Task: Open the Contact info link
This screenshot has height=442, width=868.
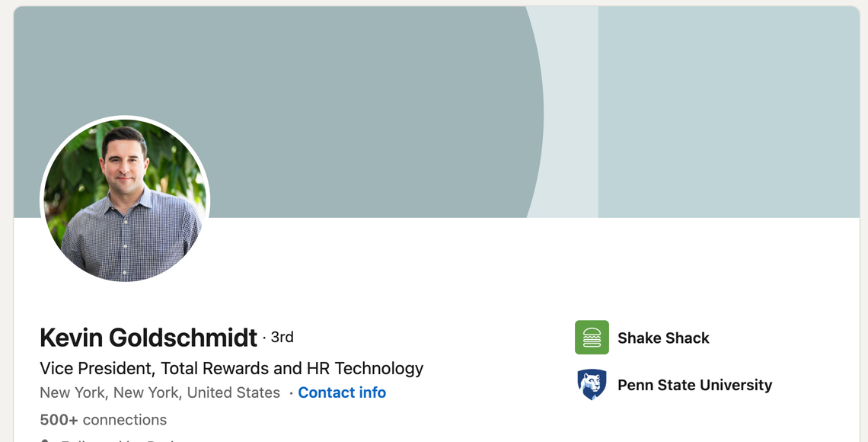Action: click(342, 392)
